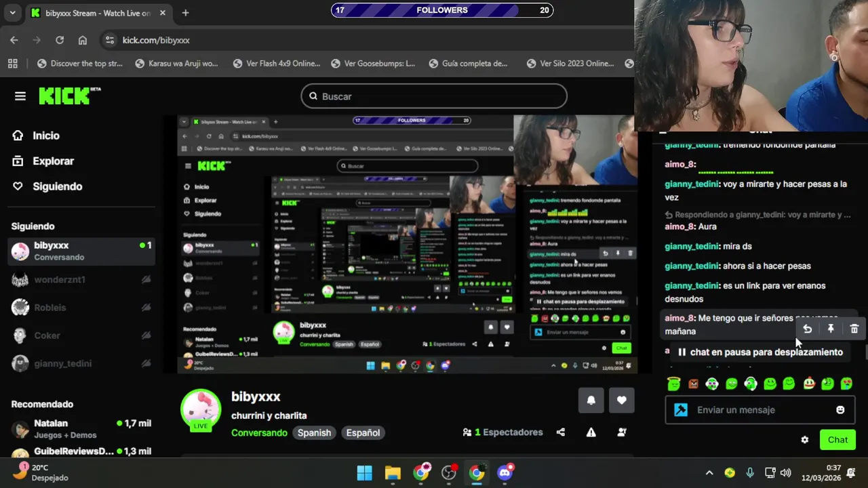Delete the hovered aimo_8 chat message
This screenshot has width=868, height=488.
coord(854,329)
